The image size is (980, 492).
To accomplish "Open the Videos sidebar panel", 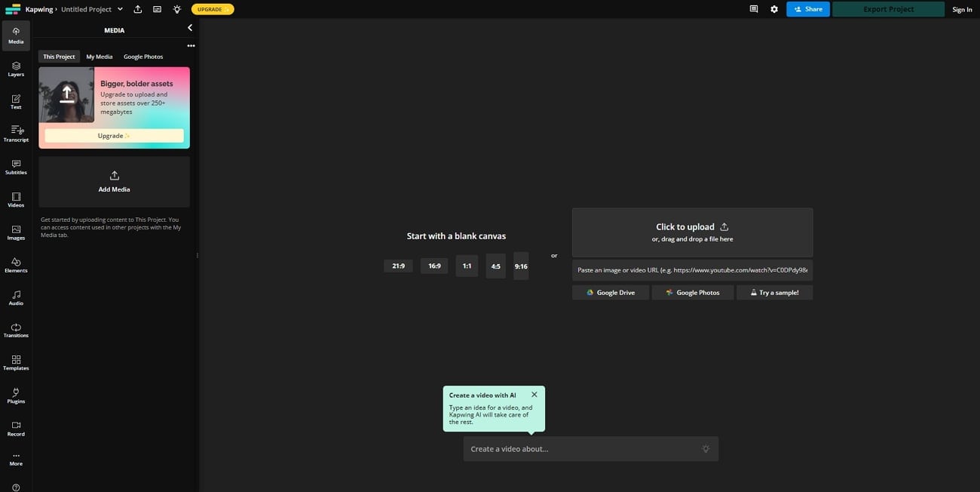I will pyautogui.click(x=16, y=199).
